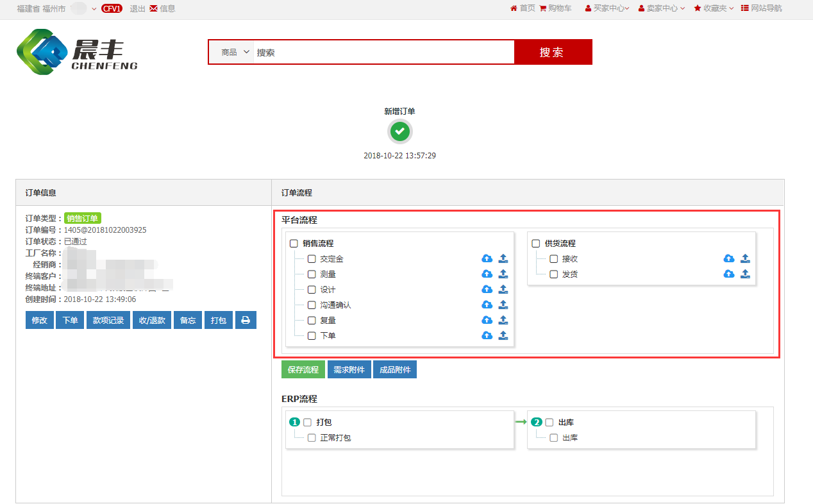Expand the 收藏夹 dropdown
The height and width of the screenshot is (504, 813).
coord(714,8)
